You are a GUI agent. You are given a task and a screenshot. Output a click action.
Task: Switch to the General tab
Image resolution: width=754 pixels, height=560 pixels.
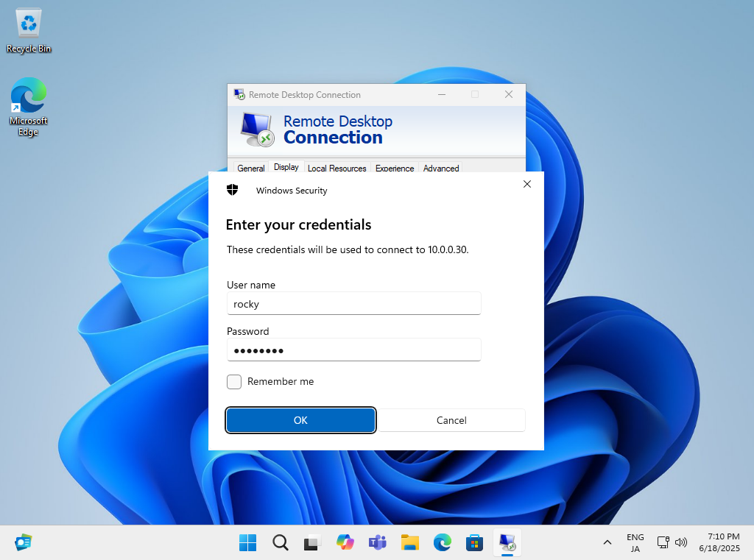pos(250,169)
